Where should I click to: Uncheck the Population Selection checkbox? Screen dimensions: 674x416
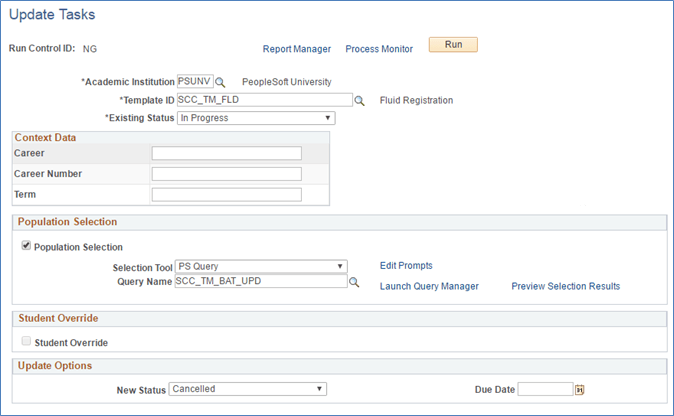coord(26,245)
